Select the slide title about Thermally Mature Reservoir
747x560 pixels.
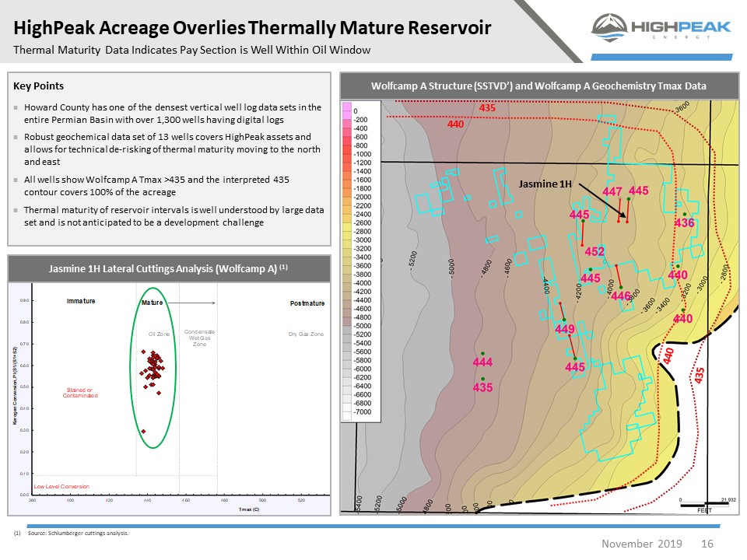point(252,28)
